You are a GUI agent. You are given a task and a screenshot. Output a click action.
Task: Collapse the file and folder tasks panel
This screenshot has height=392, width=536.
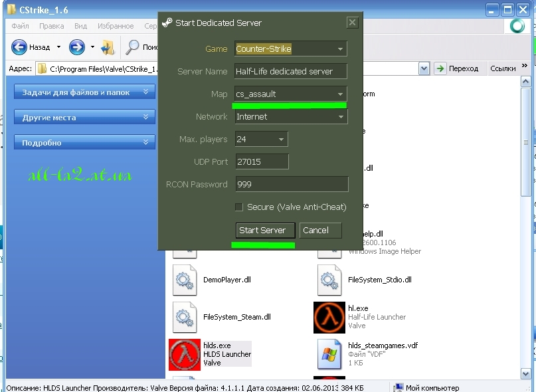tap(145, 92)
